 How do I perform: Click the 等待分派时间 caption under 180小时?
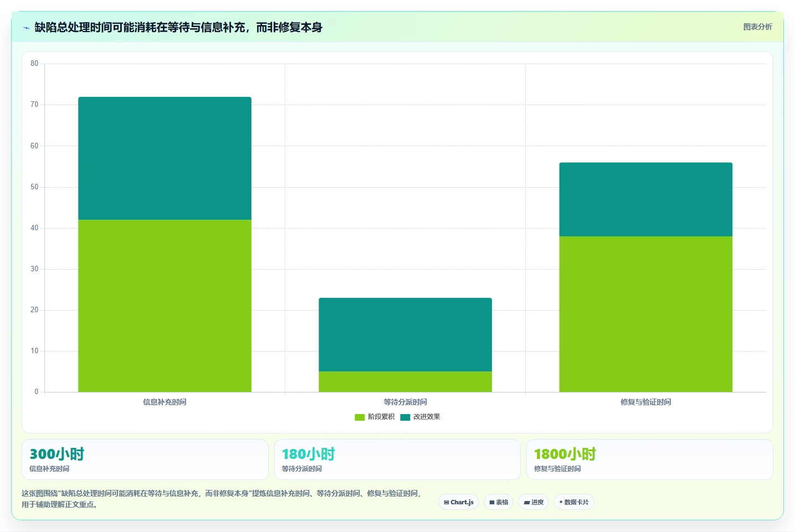301,469
